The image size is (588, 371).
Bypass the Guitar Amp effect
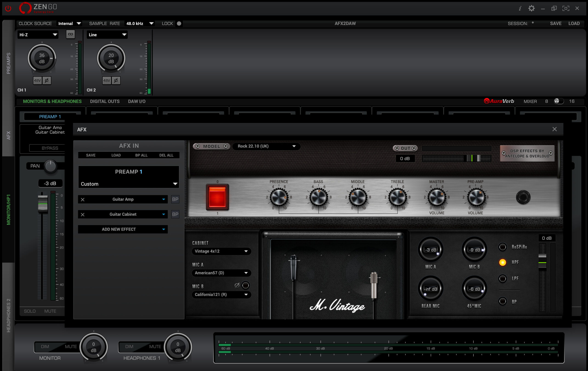coord(175,199)
